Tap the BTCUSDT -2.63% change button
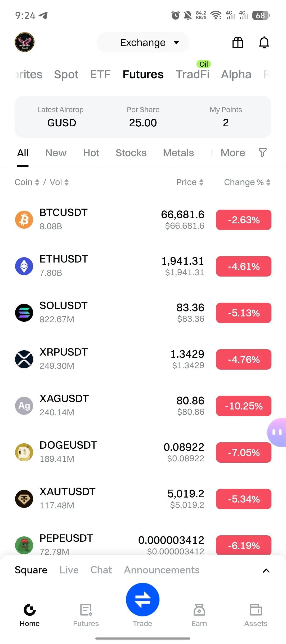Image resolution: width=286 pixels, height=644 pixels. coord(244,220)
